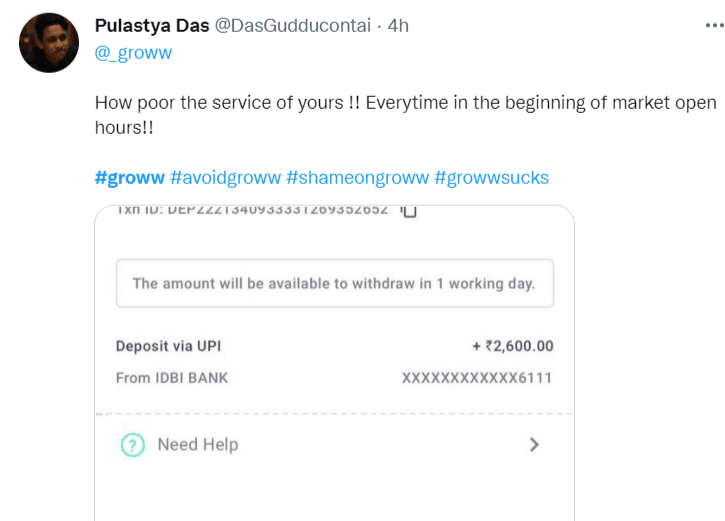Click the #avoidgroww hashtag
The height and width of the screenshot is (521, 725).
[x=224, y=178]
